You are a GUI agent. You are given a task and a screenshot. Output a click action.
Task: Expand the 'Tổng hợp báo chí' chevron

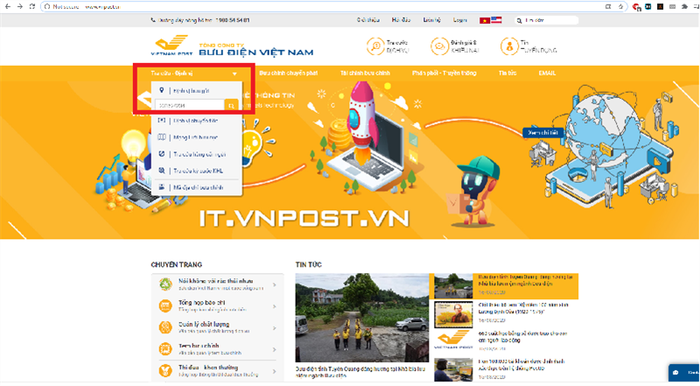(274, 306)
